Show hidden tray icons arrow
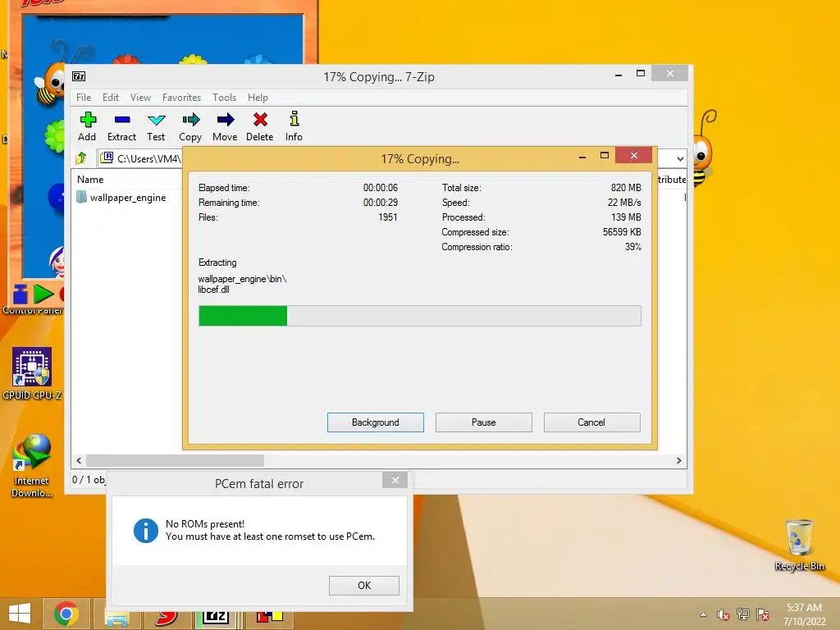840x630 pixels. tap(703, 614)
